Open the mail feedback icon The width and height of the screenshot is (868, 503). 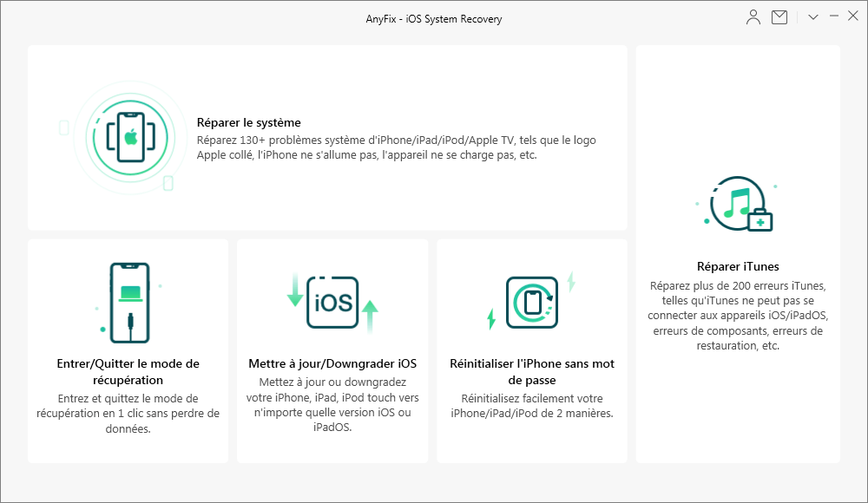coord(779,17)
